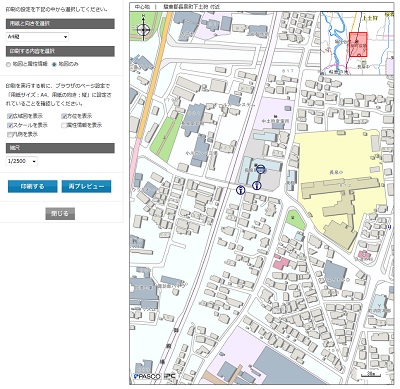Click the red rectangle in the overview map

358,45
